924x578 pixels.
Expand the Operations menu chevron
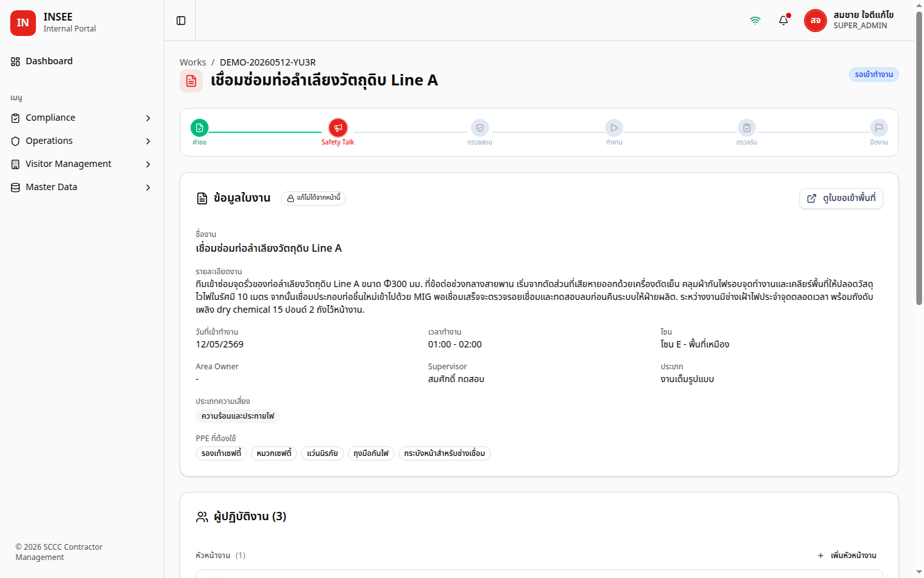[x=148, y=141]
